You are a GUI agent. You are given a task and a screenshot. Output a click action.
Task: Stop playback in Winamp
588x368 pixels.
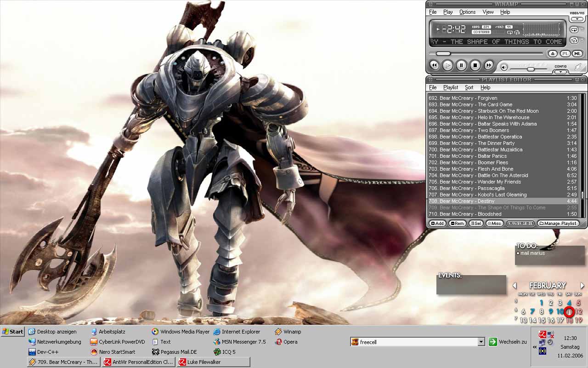(x=475, y=66)
